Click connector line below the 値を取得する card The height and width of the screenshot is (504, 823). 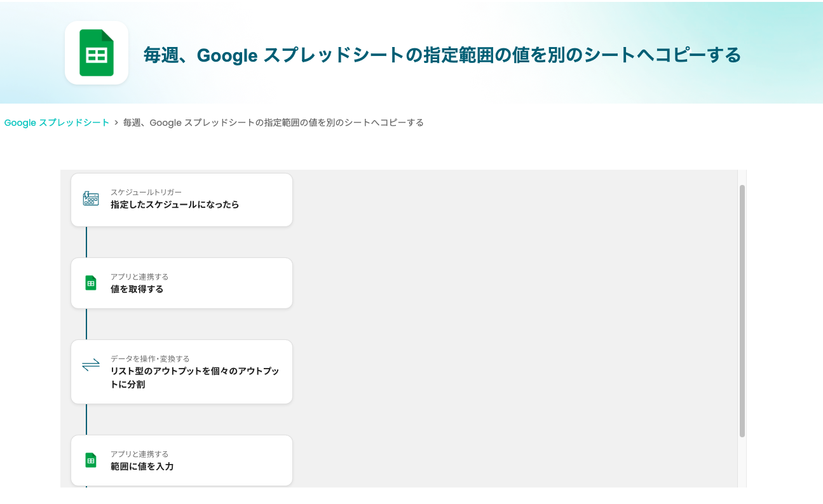(86, 324)
